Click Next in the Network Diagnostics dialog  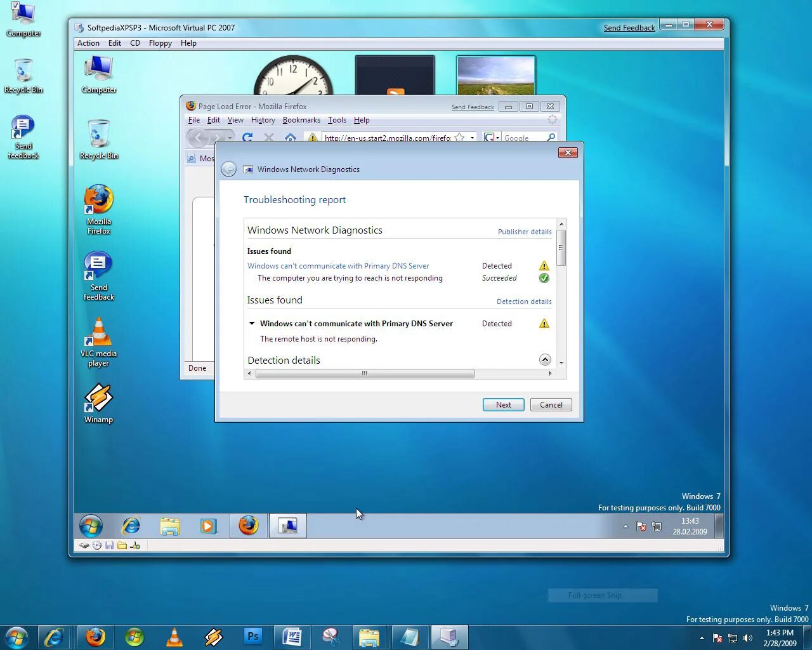point(503,405)
